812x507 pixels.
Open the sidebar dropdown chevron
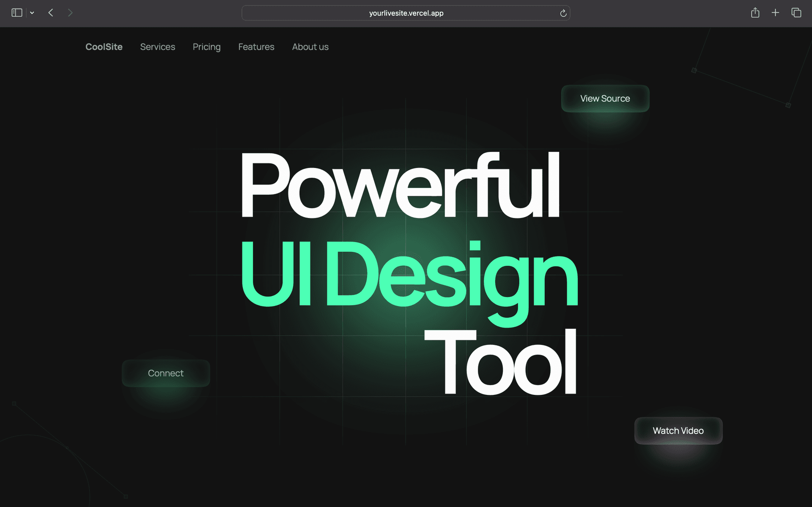32,13
